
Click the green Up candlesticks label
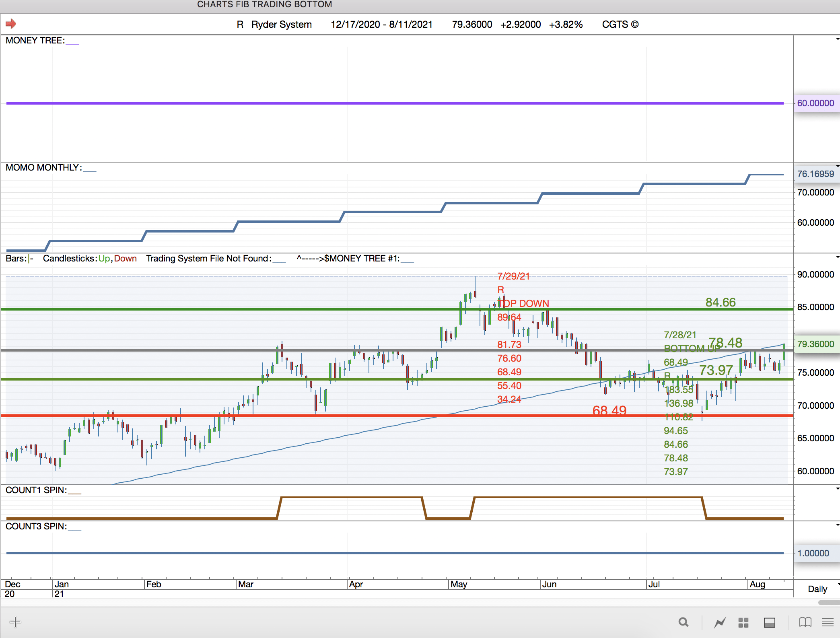104,259
